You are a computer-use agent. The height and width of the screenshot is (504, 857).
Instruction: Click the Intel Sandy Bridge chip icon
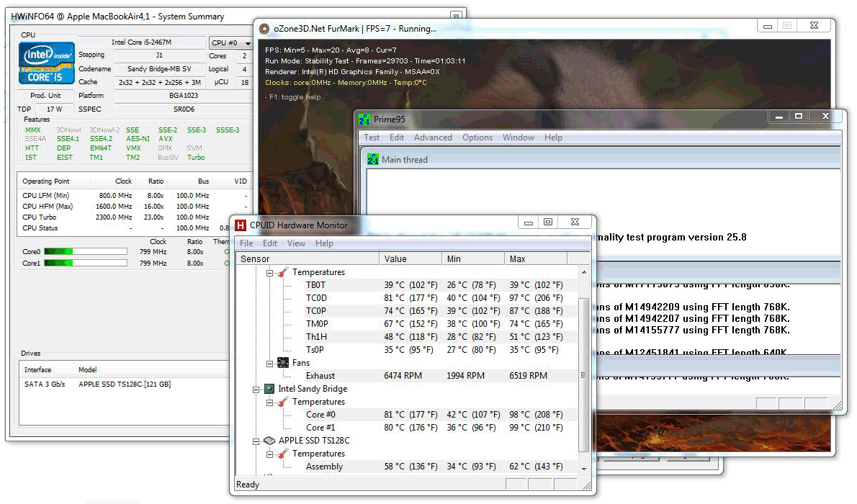(269, 389)
